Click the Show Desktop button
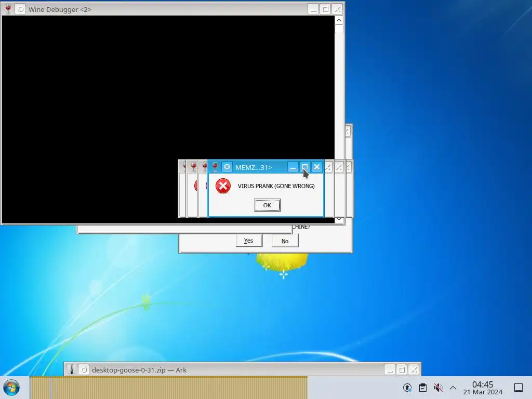The height and width of the screenshot is (399, 532). coord(518,388)
